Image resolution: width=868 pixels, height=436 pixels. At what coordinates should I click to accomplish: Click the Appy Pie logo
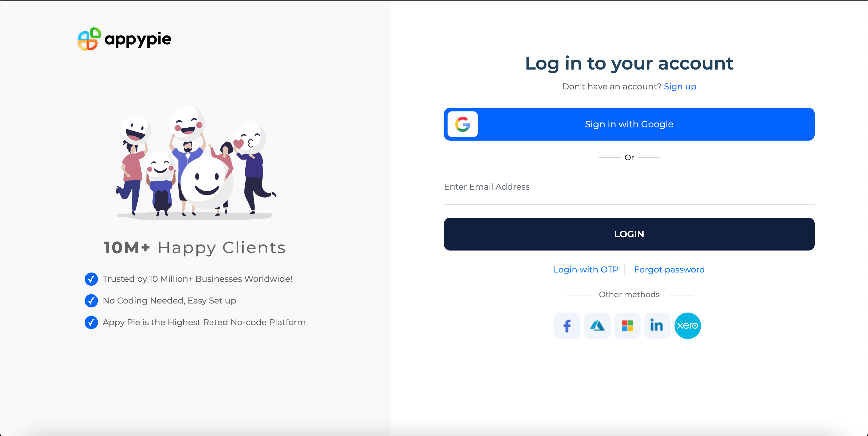pos(124,39)
